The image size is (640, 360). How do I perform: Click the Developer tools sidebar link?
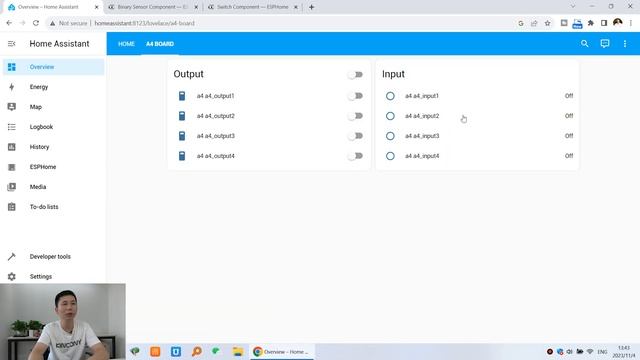(x=50, y=257)
